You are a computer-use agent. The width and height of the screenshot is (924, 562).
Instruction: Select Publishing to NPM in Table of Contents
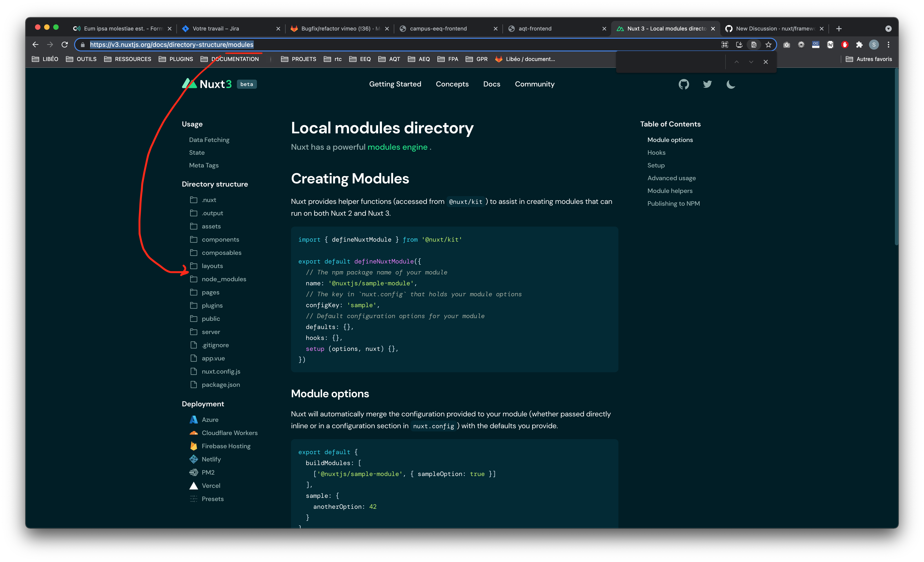[x=673, y=203]
